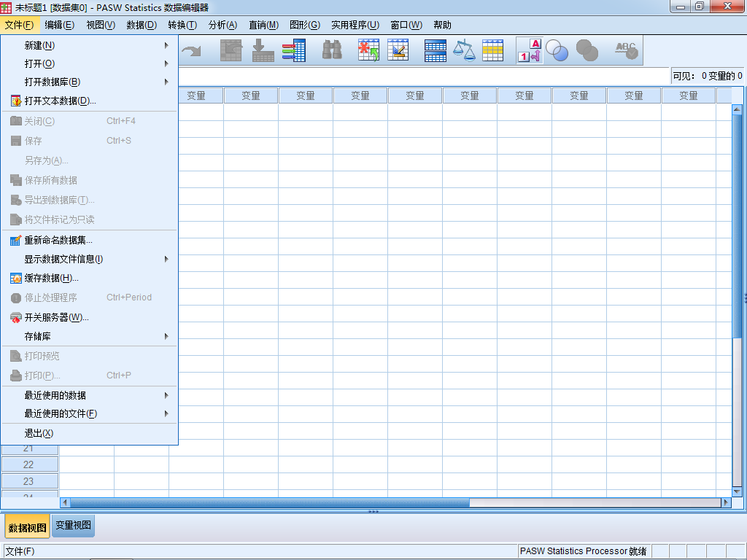Open the 数据(D) menu
This screenshot has height=560, width=747.
142,26
